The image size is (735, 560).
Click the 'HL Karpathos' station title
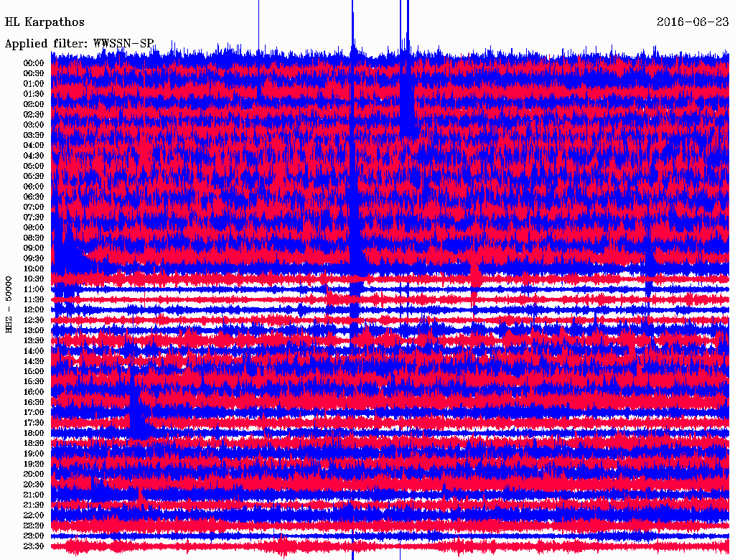[x=45, y=22]
